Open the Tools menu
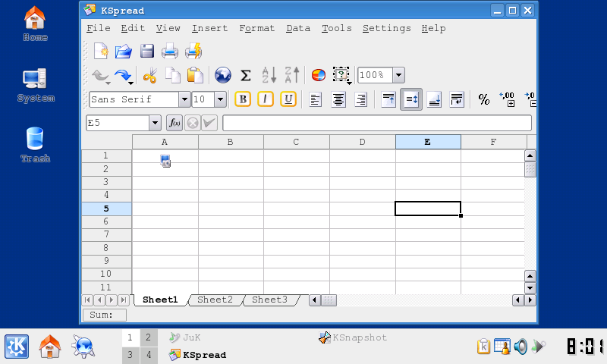This screenshot has height=364, width=607. pyautogui.click(x=337, y=28)
